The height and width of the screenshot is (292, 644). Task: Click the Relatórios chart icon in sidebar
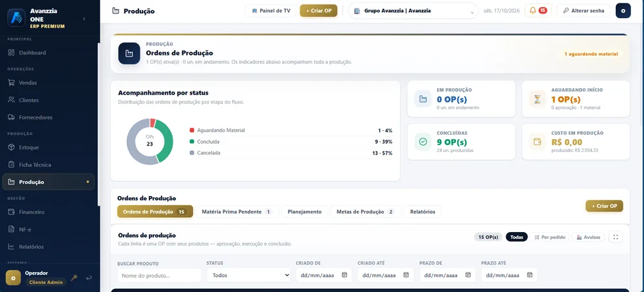point(11,247)
